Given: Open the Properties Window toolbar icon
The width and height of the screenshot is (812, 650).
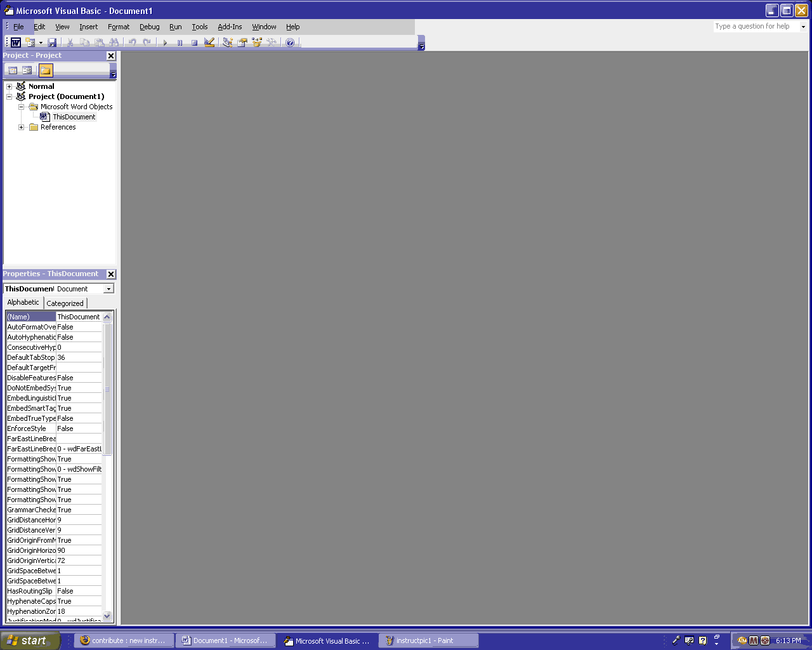Looking at the screenshot, I should tap(242, 43).
